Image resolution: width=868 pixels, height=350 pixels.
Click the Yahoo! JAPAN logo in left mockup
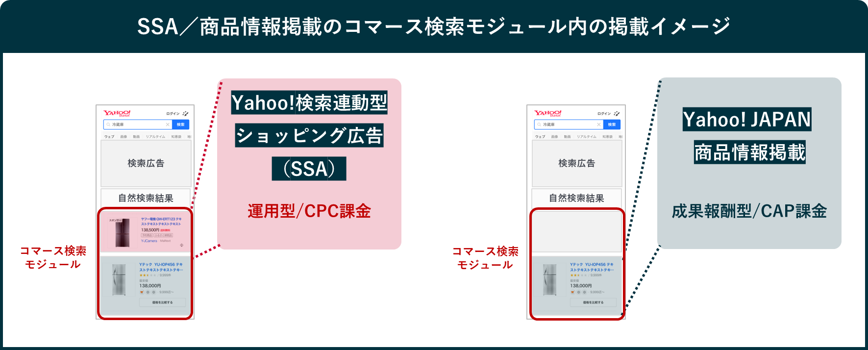117,113
